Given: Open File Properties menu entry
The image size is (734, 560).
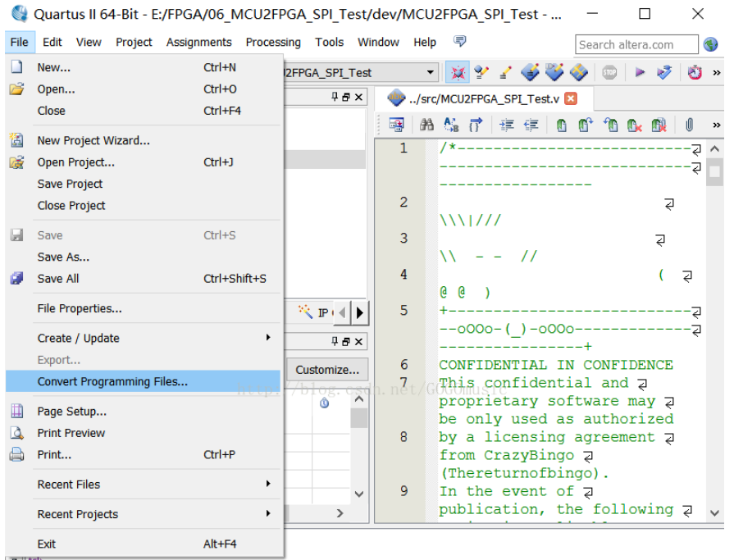Looking at the screenshot, I should tap(143, 308).
